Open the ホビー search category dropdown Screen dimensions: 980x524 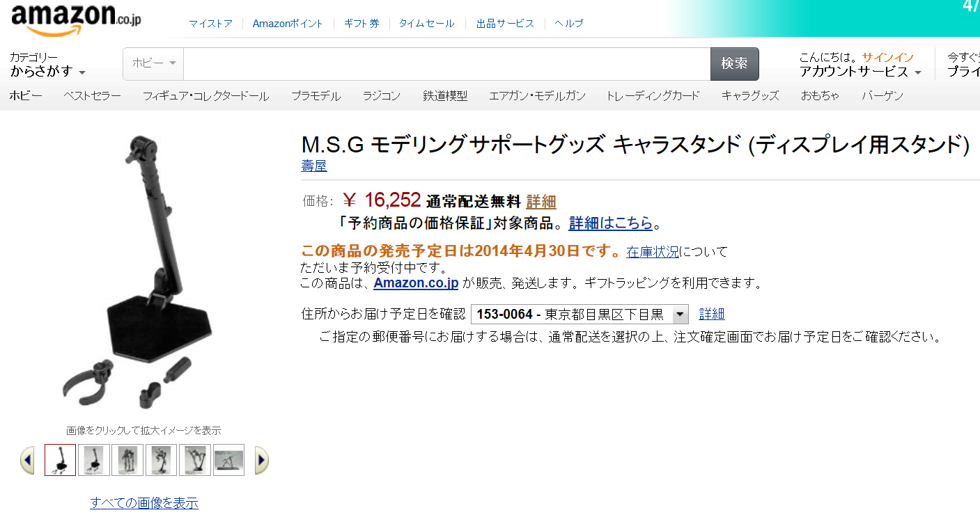click(x=154, y=64)
